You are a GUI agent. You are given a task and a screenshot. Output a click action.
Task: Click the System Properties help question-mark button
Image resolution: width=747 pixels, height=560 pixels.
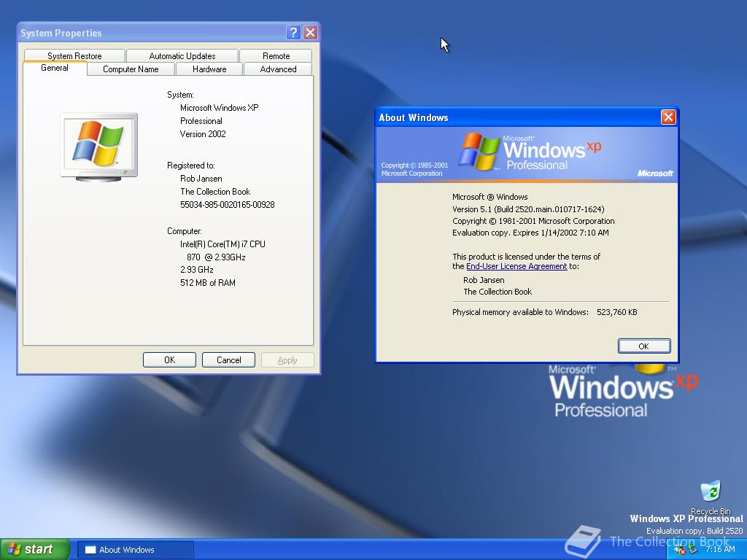tap(293, 32)
